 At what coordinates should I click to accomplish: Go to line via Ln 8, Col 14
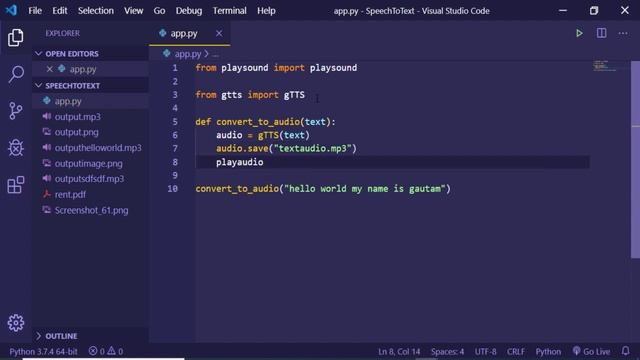tap(399, 351)
